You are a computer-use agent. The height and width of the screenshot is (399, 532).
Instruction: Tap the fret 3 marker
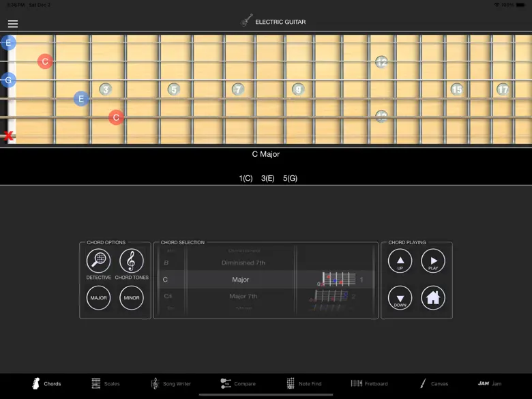[106, 89]
